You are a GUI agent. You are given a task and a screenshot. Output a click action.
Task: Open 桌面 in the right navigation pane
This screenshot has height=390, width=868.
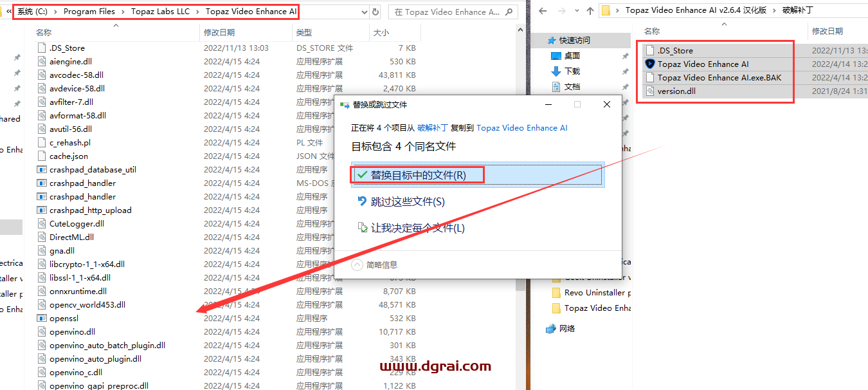tap(572, 56)
